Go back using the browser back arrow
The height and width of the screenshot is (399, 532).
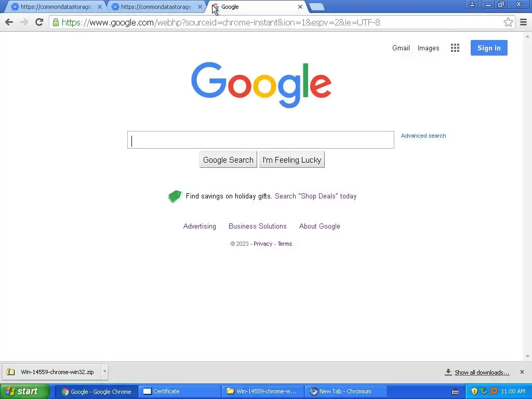coord(9,22)
